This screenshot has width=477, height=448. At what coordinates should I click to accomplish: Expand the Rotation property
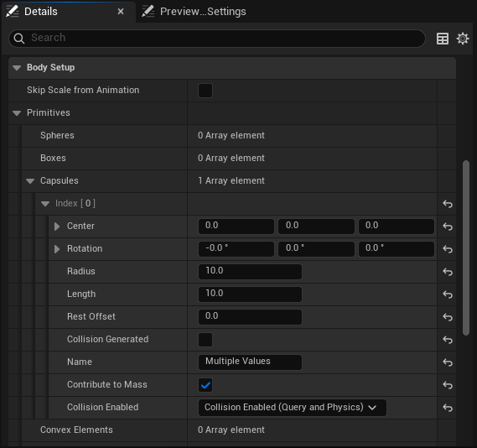coord(57,249)
